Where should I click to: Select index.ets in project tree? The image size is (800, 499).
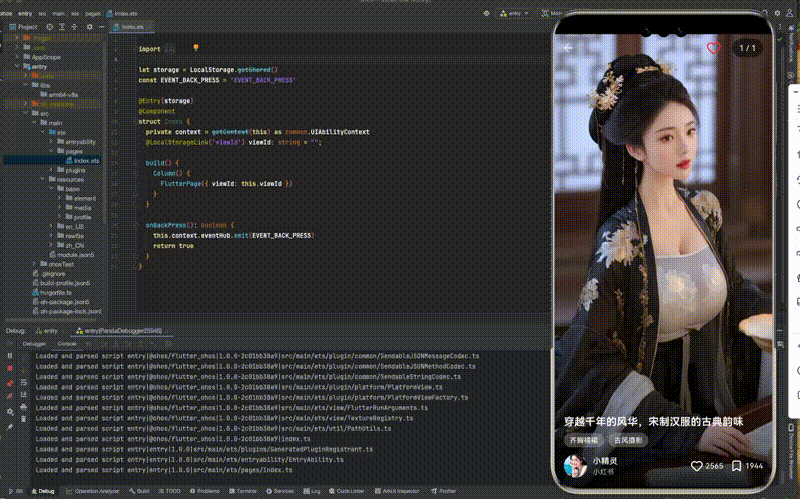[x=83, y=160]
